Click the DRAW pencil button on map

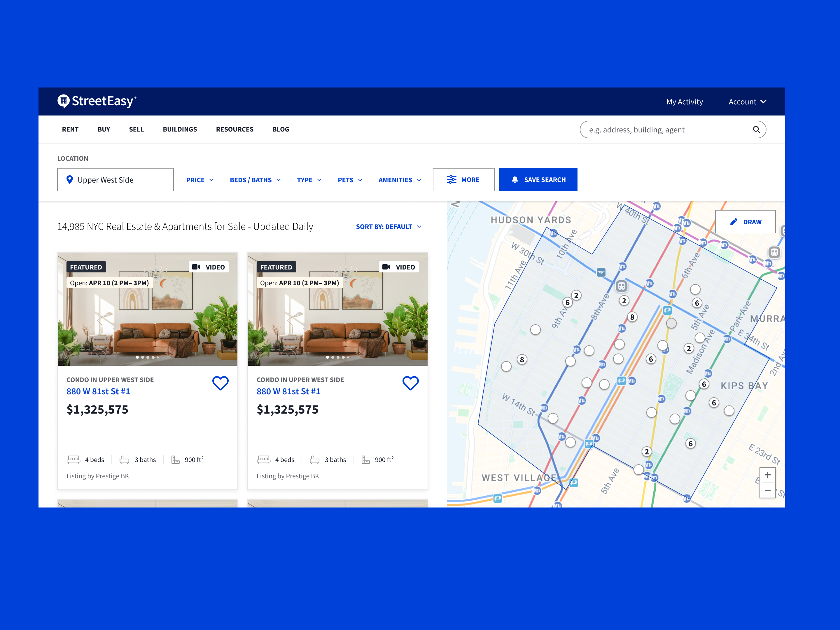pyautogui.click(x=745, y=222)
